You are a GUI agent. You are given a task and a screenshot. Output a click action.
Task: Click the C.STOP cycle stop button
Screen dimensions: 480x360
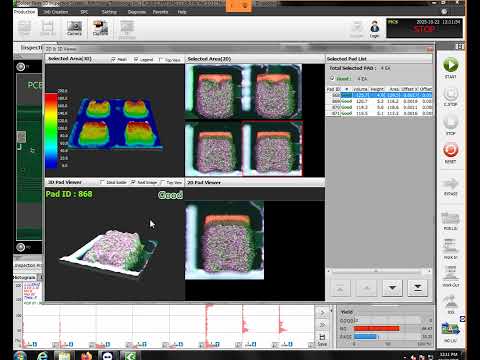tap(450, 94)
